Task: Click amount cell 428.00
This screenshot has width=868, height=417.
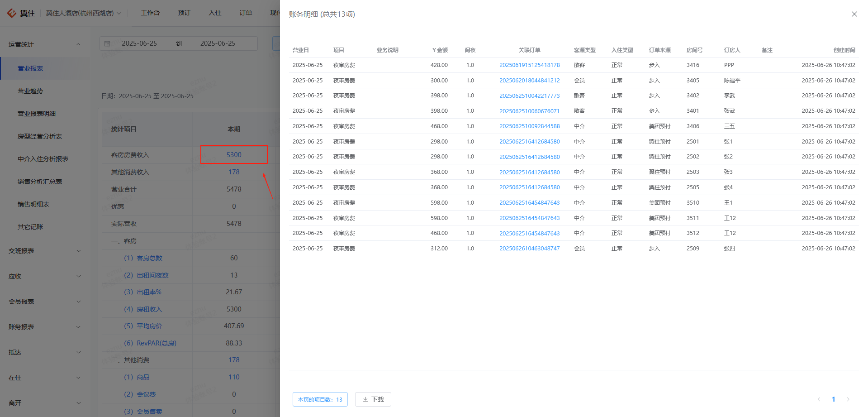Action: pyautogui.click(x=439, y=65)
